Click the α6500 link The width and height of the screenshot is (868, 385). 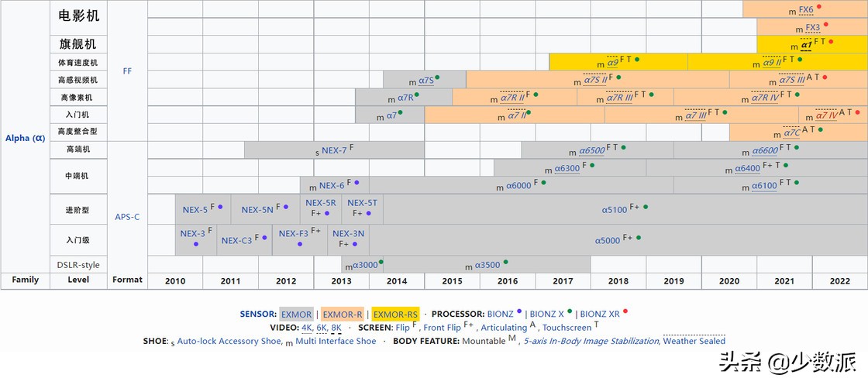(x=592, y=150)
